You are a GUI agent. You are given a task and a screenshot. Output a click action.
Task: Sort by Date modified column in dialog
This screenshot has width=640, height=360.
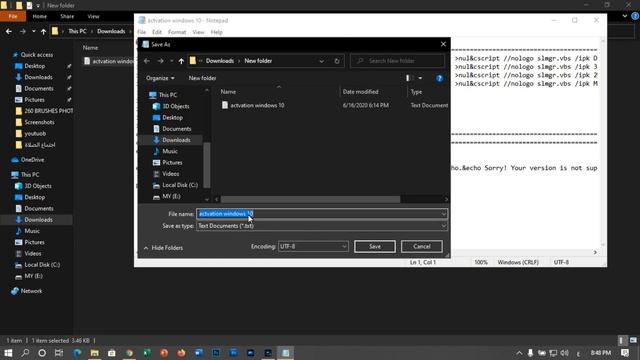(360, 92)
